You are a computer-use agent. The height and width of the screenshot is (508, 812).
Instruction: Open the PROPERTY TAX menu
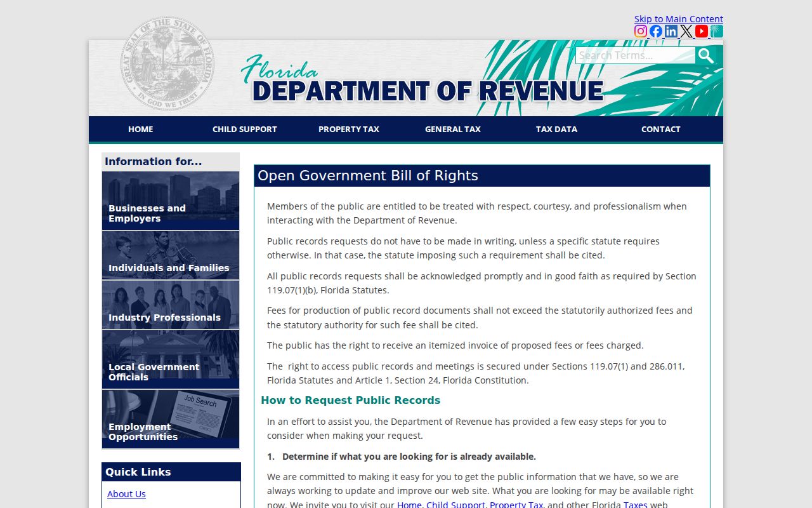[x=349, y=129]
